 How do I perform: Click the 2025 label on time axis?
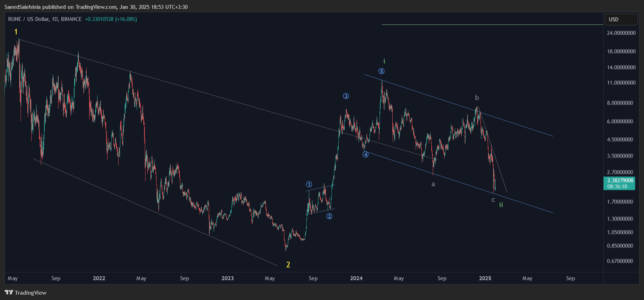point(485,278)
